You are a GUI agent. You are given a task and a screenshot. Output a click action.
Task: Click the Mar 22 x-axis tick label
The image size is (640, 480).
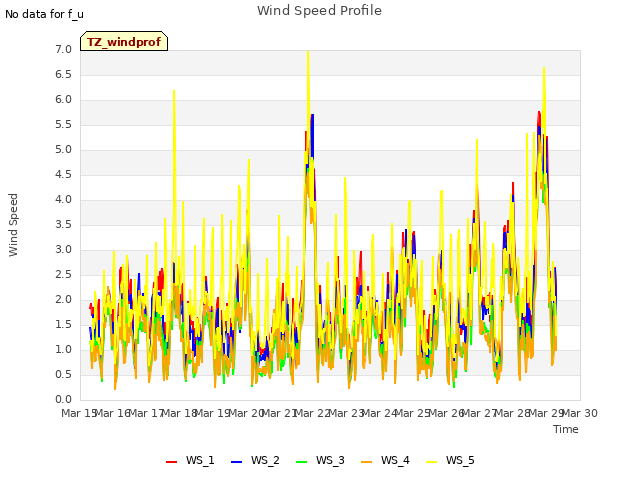(x=313, y=413)
